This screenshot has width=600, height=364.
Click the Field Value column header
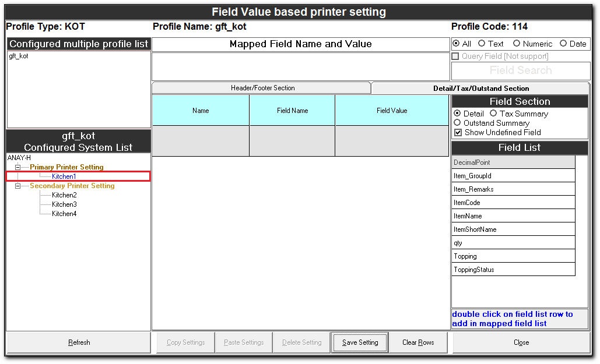click(391, 111)
